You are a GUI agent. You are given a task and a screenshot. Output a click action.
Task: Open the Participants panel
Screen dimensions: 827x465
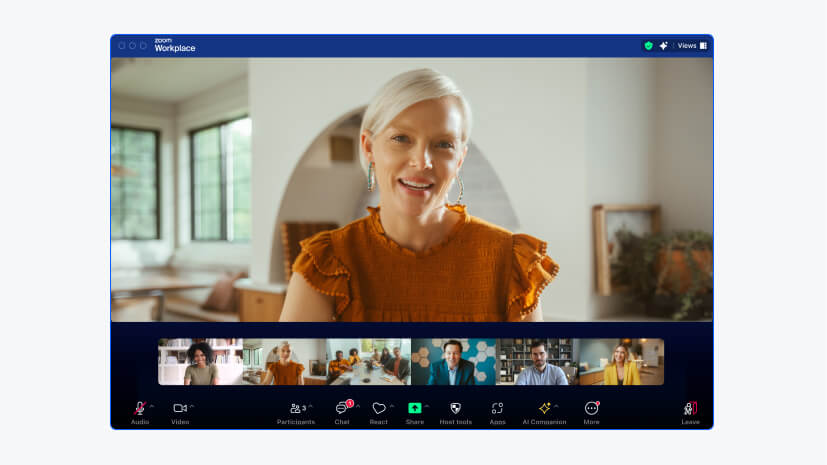pyautogui.click(x=296, y=409)
